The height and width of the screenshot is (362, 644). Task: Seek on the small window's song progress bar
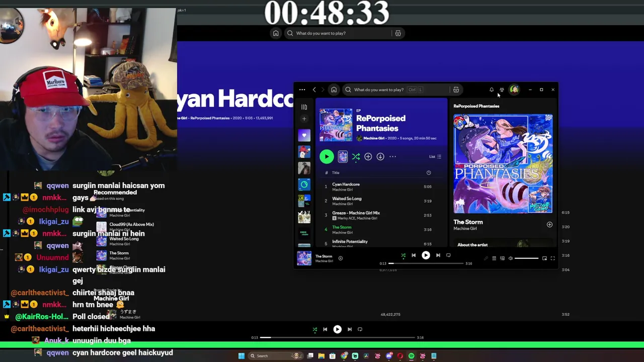[x=426, y=263]
